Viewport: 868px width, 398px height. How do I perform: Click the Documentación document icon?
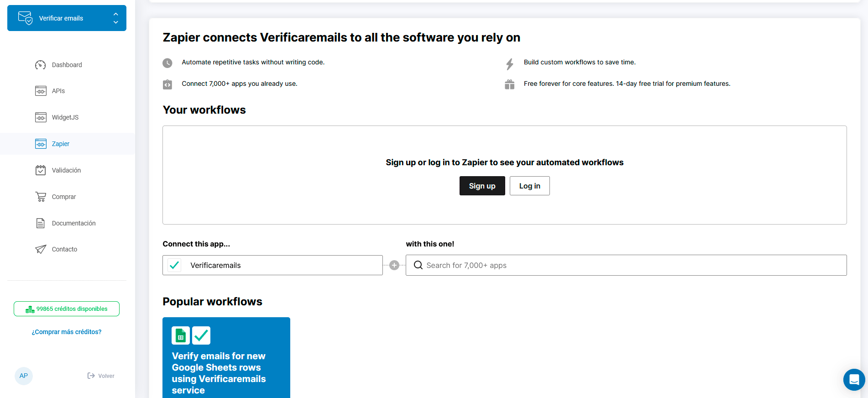41,223
